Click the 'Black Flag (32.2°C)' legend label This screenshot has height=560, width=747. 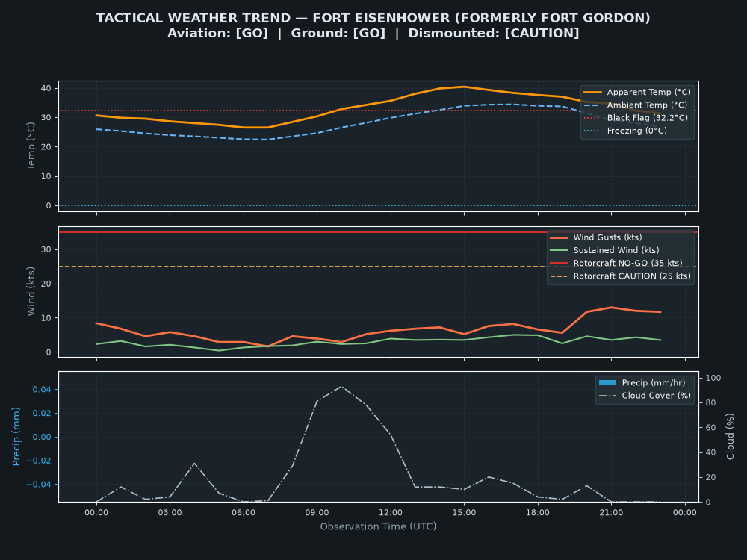[648, 118]
